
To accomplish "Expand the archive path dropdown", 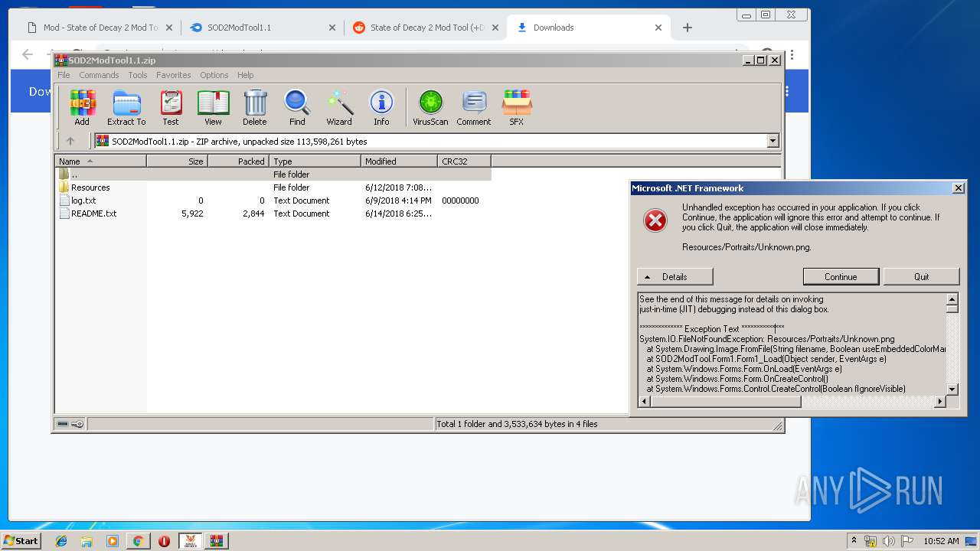I will [773, 141].
